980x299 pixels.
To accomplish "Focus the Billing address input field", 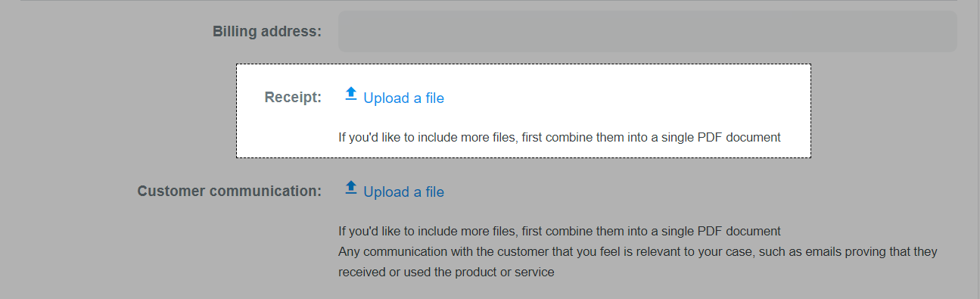I will 647,31.
